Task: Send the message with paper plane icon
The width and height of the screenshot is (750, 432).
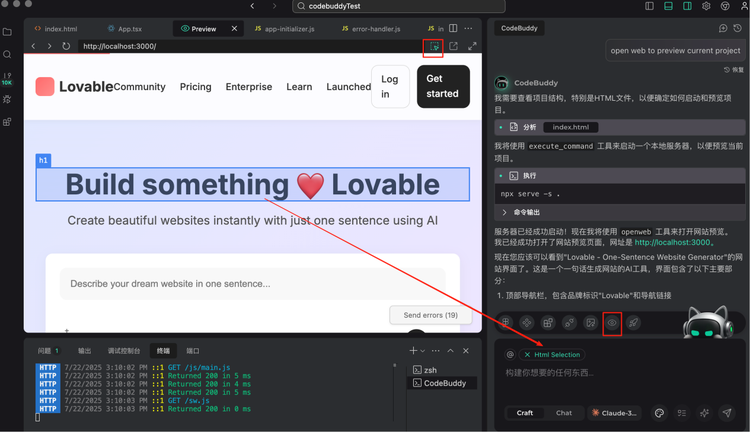Action: (727, 413)
